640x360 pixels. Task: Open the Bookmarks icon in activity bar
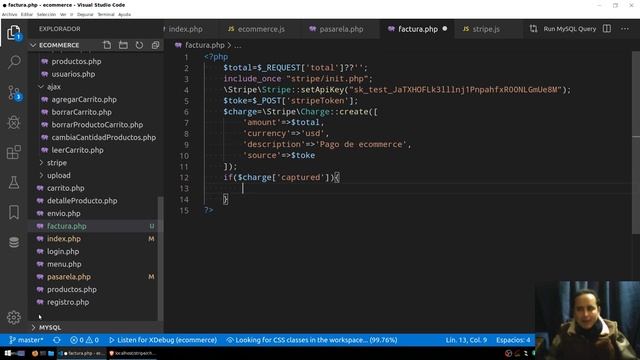pos(14,212)
